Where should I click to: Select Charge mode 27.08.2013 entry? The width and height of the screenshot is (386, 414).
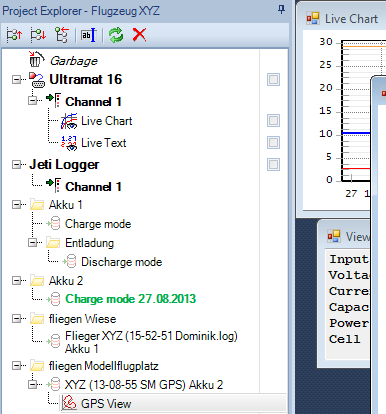click(x=130, y=299)
